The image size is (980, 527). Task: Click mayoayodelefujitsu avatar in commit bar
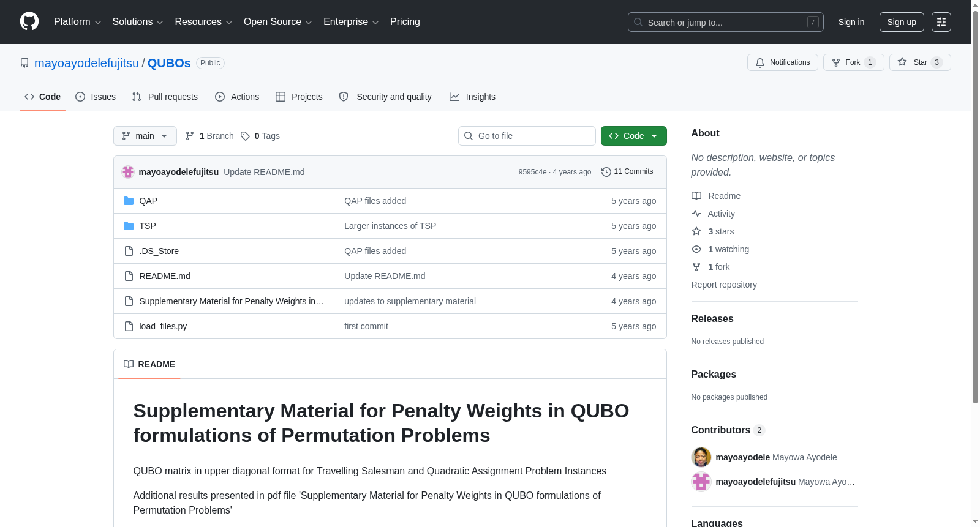(128, 172)
